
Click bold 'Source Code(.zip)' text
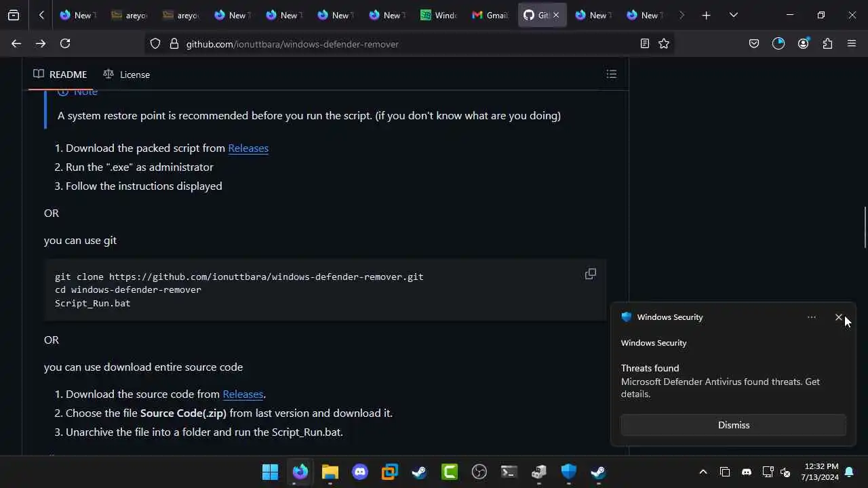click(183, 413)
